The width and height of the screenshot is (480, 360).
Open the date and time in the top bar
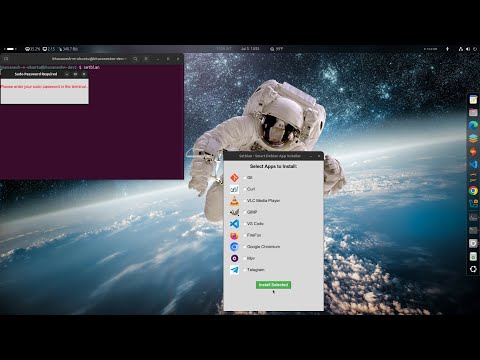(250, 49)
